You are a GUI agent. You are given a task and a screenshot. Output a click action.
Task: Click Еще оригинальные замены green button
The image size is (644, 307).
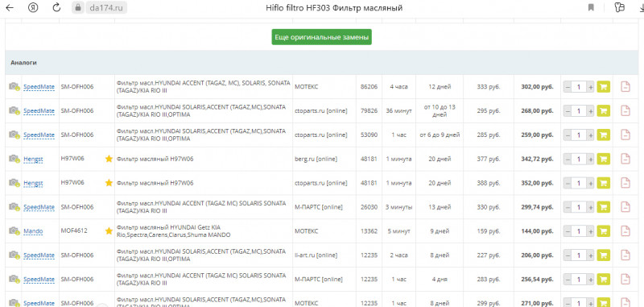click(x=321, y=37)
